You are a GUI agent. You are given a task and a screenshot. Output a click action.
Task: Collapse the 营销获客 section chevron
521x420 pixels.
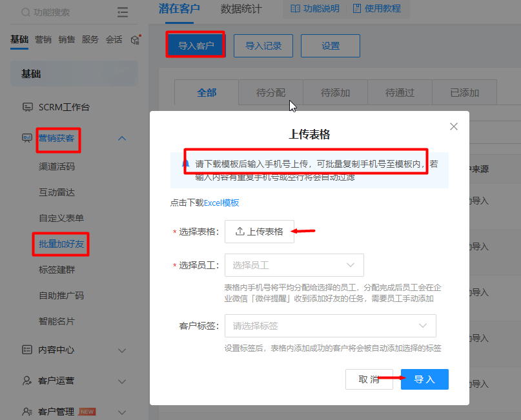click(x=122, y=138)
